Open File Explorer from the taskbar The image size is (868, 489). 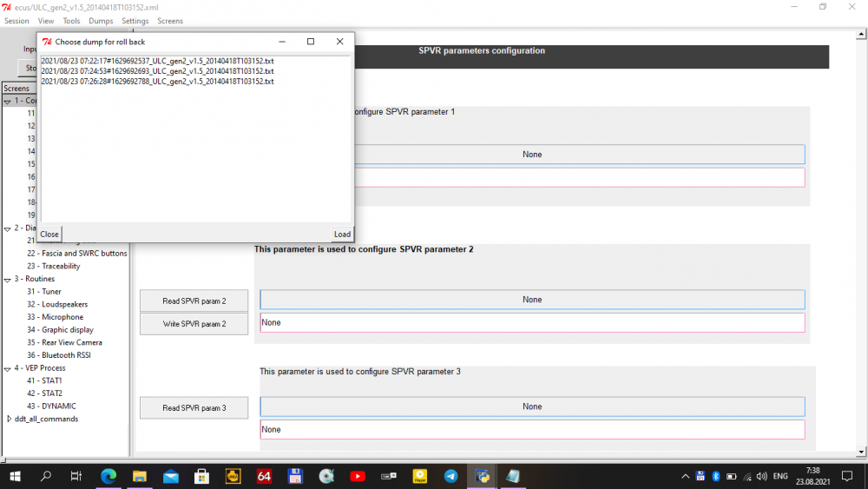[x=140, y=476]
